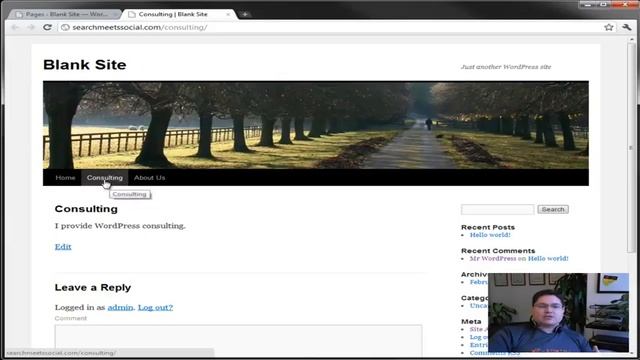Click the webcam video overlay
Image resolution: width=640 pixels, height=360 pixels.
[x=558, y=313]
